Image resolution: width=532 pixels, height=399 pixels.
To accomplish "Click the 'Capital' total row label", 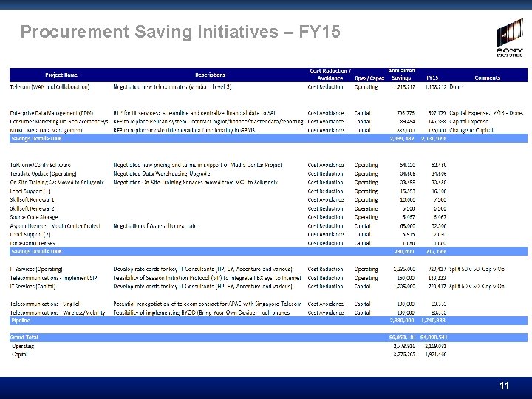I will [x=20, y=355].
